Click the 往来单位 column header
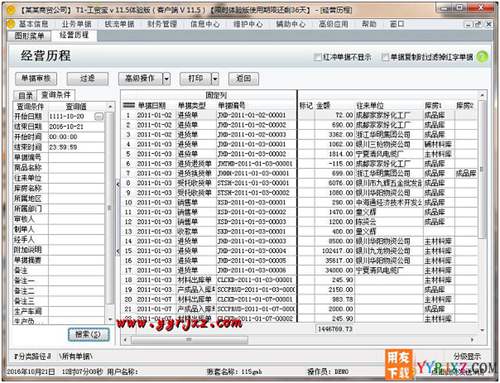This screenshot has height=383, width=500. point(389,106)
